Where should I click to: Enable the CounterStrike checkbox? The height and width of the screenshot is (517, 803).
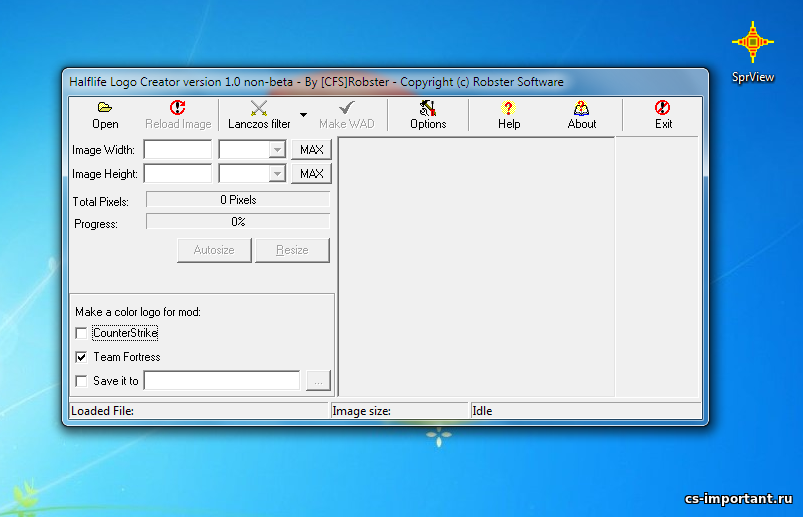[81, 333]
